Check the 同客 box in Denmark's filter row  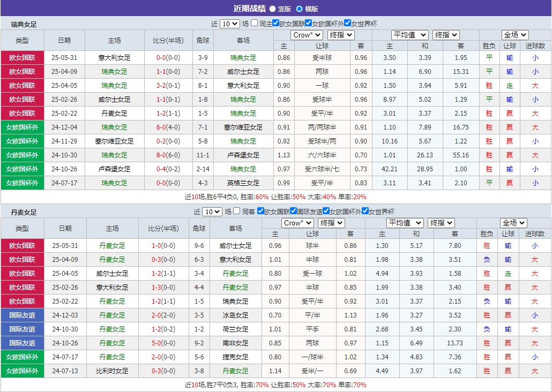tap(237, 211)
